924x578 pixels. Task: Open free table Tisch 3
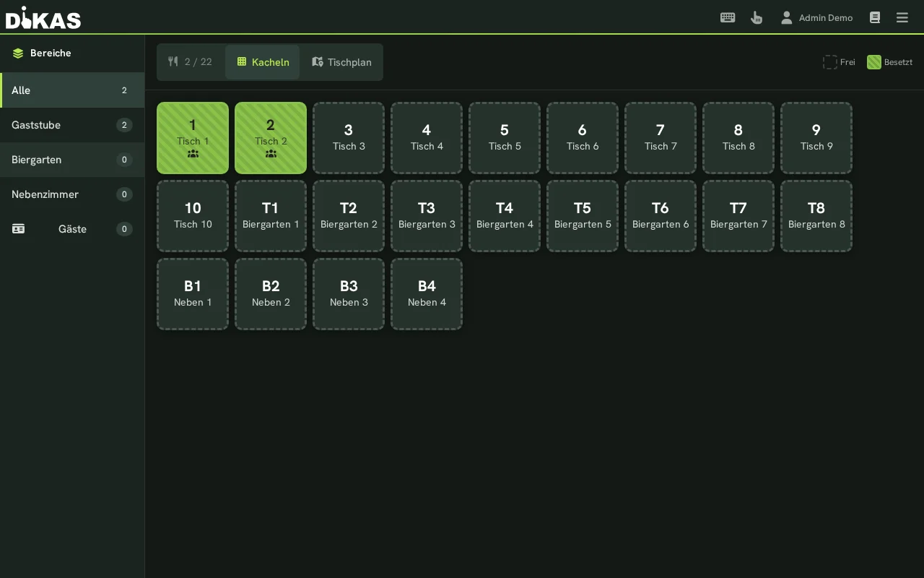click(x=349, y=138)
